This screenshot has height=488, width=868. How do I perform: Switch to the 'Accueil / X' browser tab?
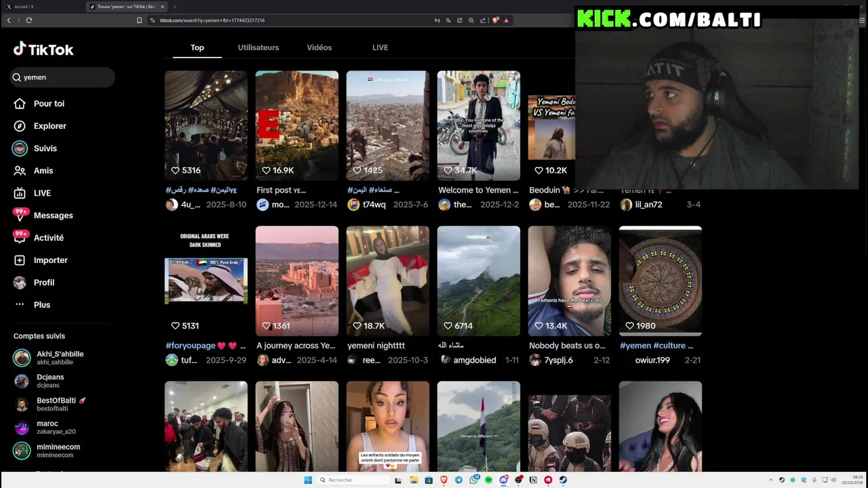(x=41, y=7)
